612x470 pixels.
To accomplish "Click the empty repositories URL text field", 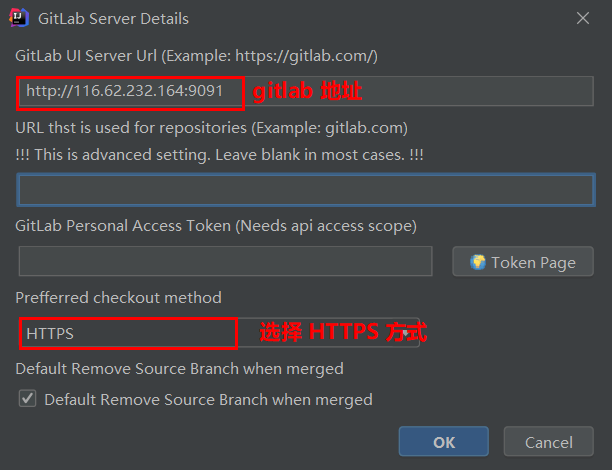I will click(306, 190).
